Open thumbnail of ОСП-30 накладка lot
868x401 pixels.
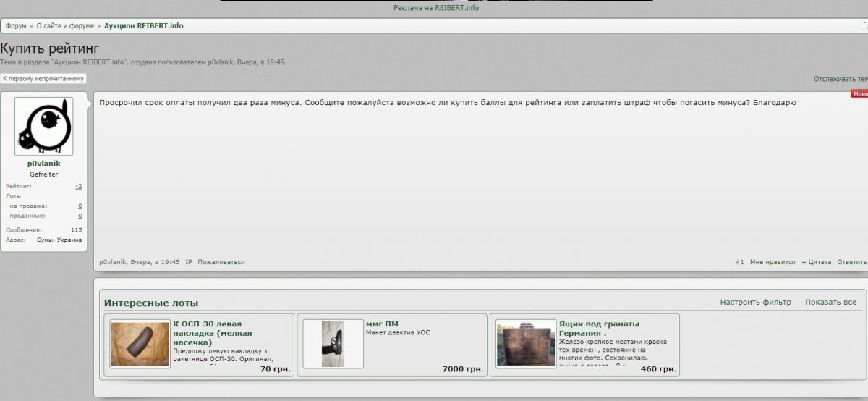(140, 344)
